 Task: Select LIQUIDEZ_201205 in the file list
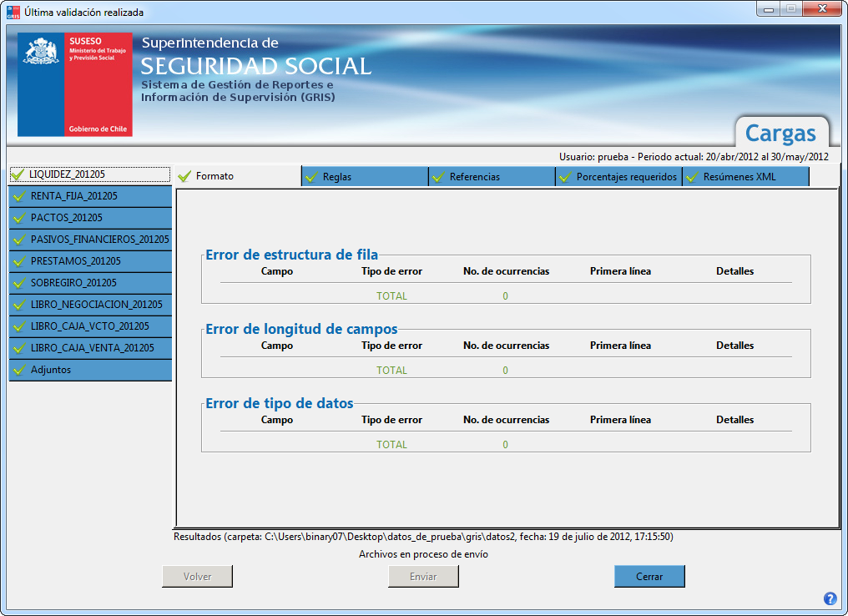90,174
